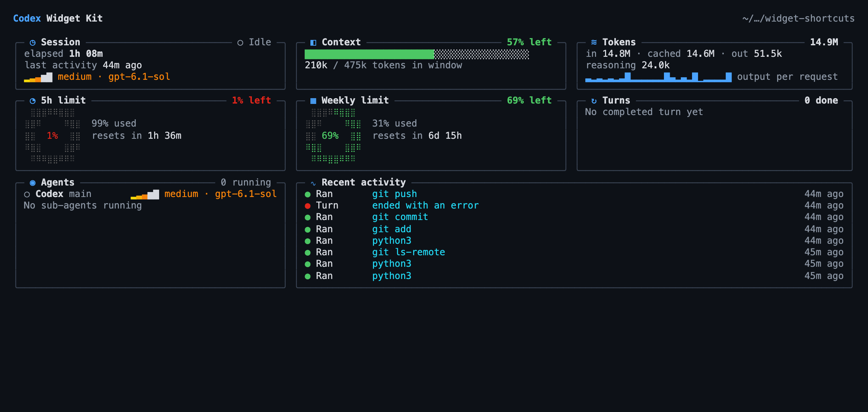The height and width of the screenshot is (412, 868).
Task: Click the reasoning-effort bars icon in Agents
Action: tap(145, 194)
